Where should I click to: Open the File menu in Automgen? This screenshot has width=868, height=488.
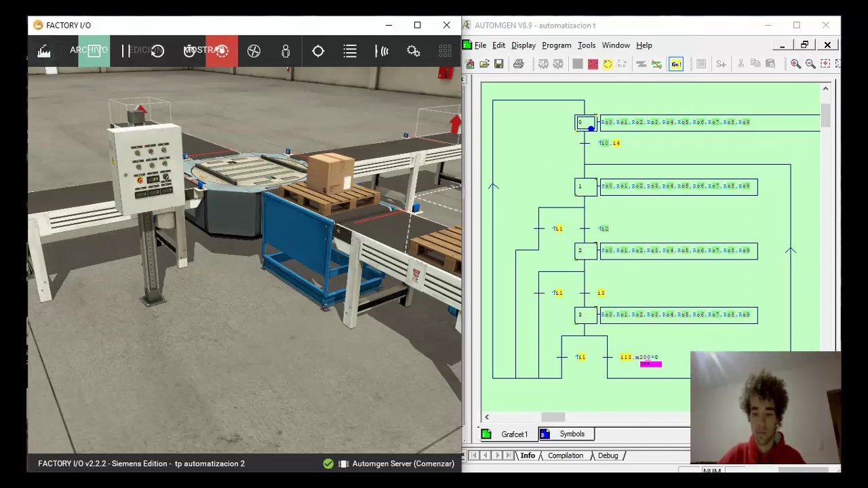pyautogui.click(x=480, y=45)
